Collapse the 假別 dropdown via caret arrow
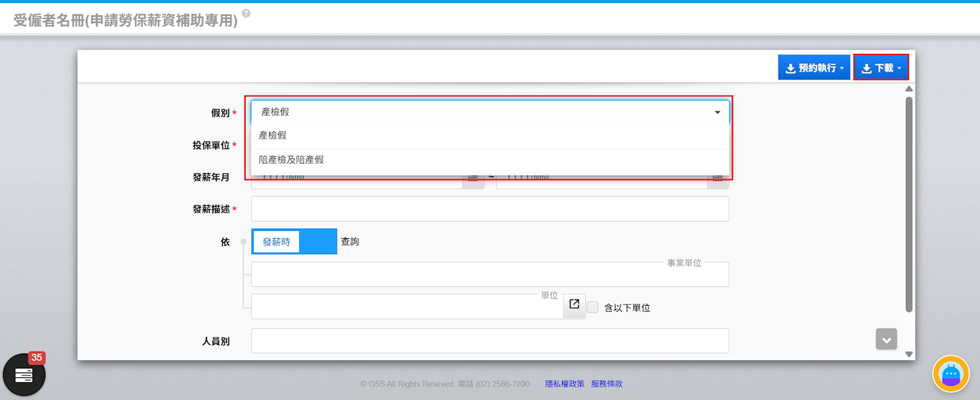This screenshot has height=400, width=980. [x=717, y=112]
